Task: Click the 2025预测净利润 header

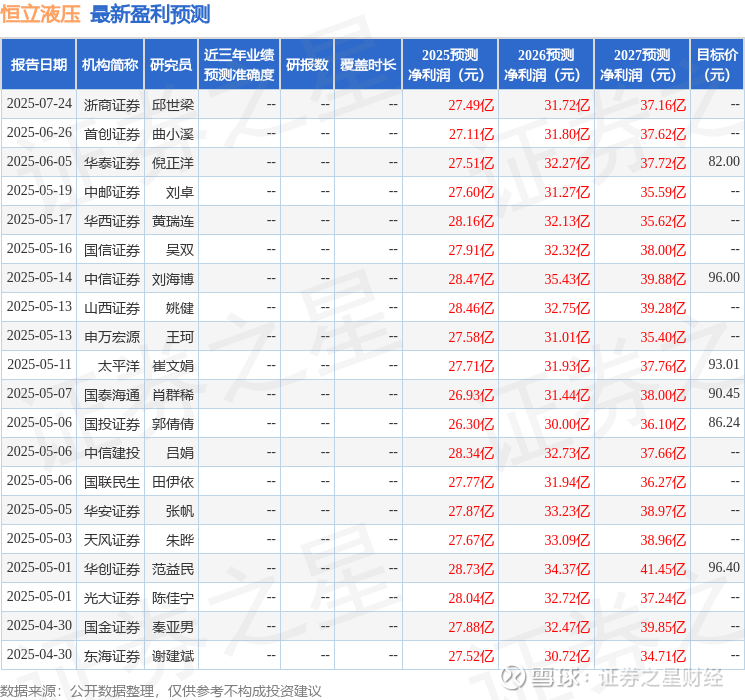Action: point(450,65)
